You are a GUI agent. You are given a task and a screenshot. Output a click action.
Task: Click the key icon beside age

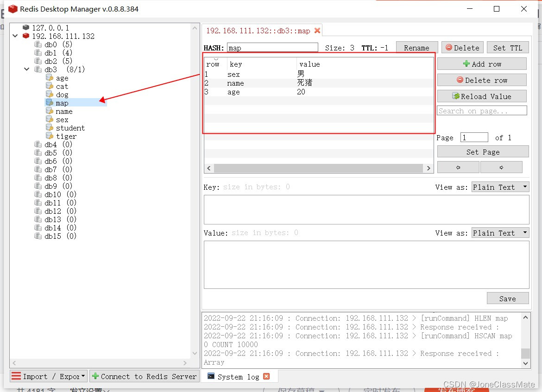click(x=50, y=78)
